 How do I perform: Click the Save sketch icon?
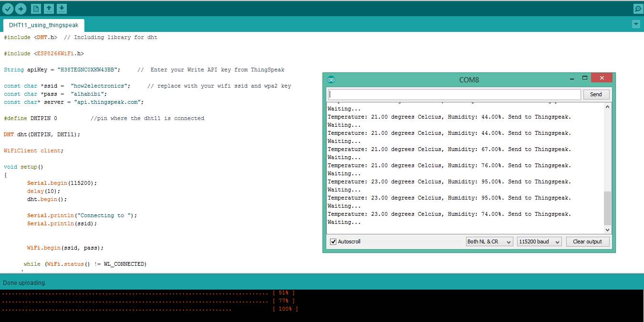point(62,8)
